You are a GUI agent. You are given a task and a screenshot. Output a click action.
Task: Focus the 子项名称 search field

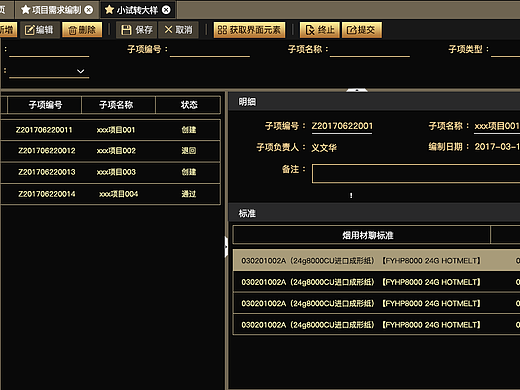370,50
